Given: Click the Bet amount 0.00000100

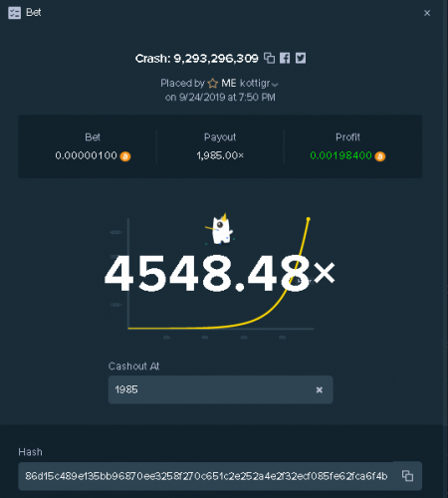Looking at the screenshot, I should tap(86, 155).
